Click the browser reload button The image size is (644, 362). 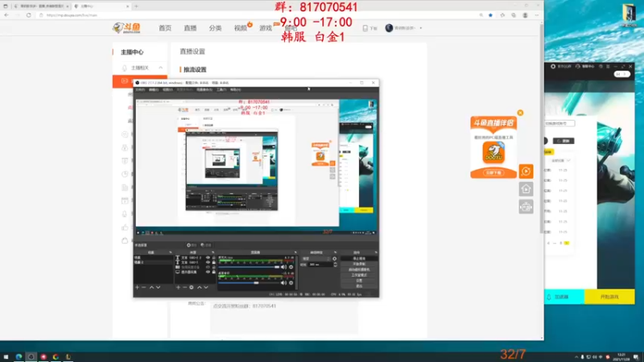[x=28, y=15]
